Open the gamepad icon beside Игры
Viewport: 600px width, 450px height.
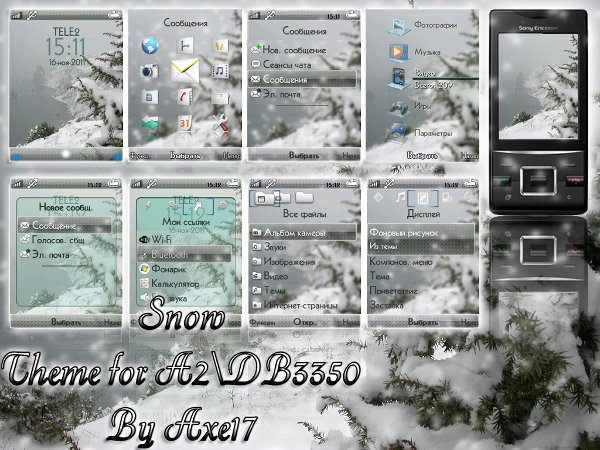pyautogui.click(x=398, y=107)
